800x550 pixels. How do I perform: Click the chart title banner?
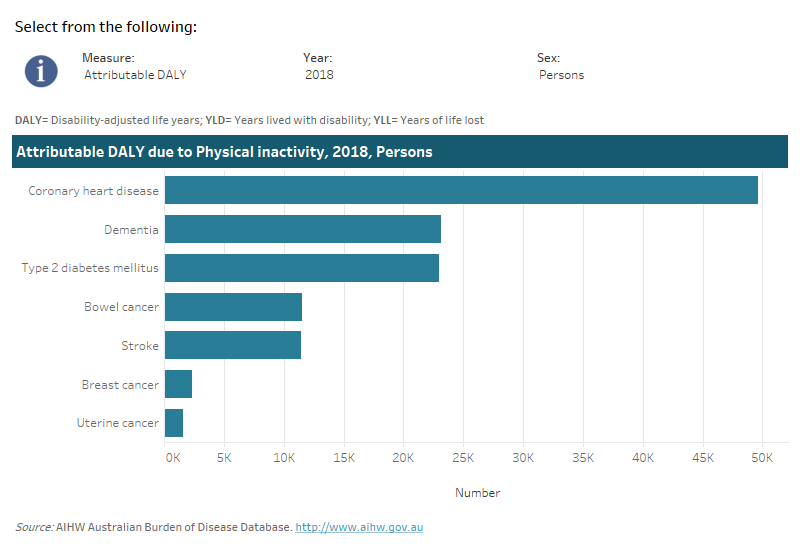point(400,152)
